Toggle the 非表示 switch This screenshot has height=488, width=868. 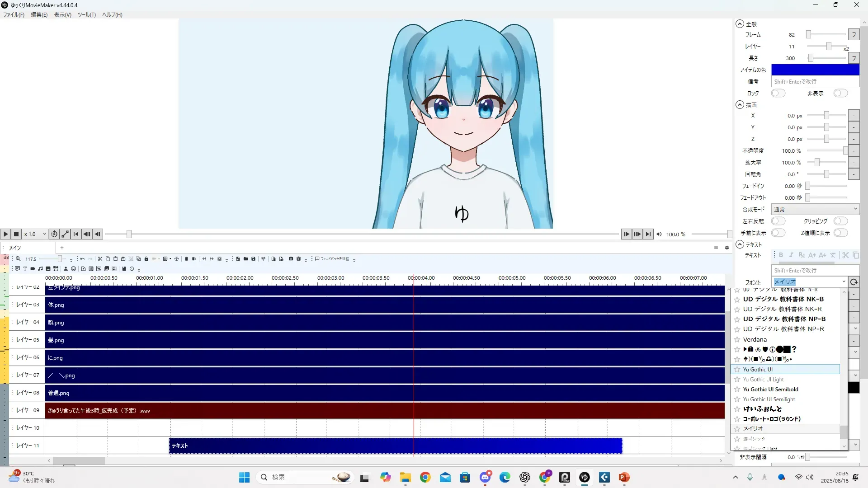[840, 93]
